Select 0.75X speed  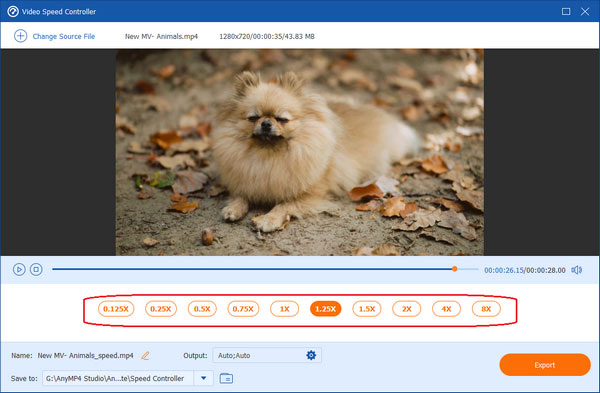click(243, 309)
